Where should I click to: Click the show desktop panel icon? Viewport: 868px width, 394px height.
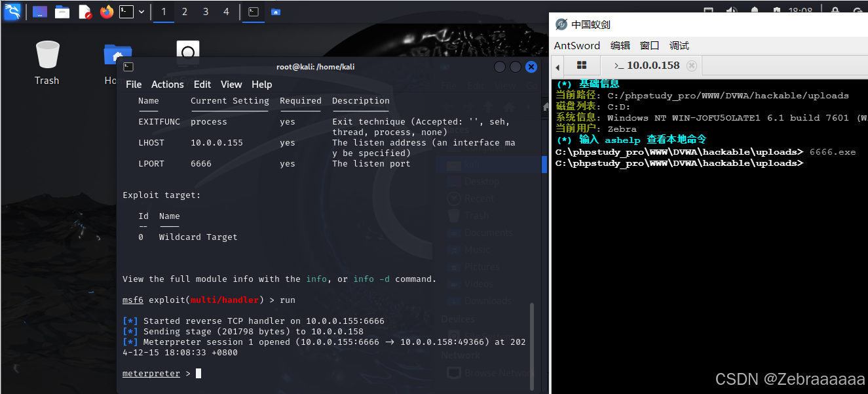tap(40, 12)
